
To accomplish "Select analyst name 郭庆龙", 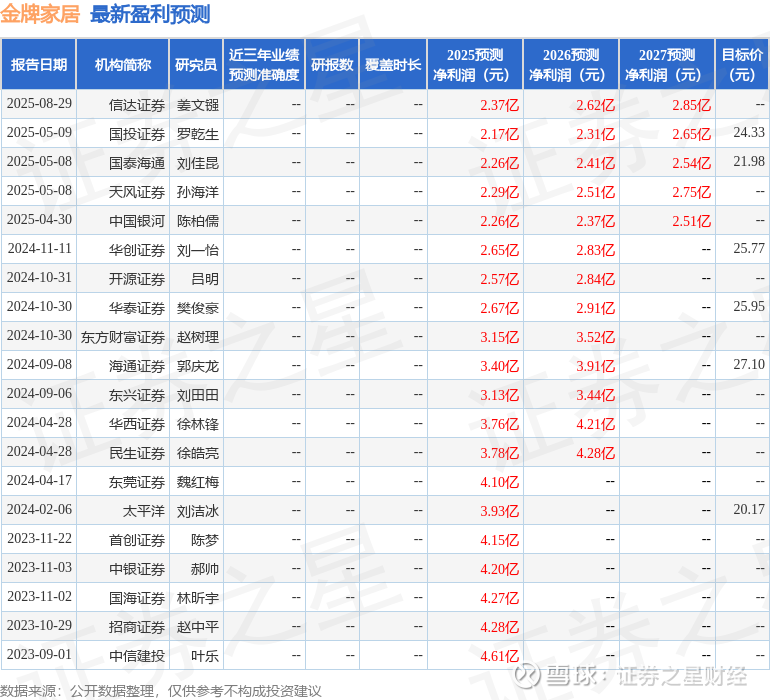I will (198, 366).
